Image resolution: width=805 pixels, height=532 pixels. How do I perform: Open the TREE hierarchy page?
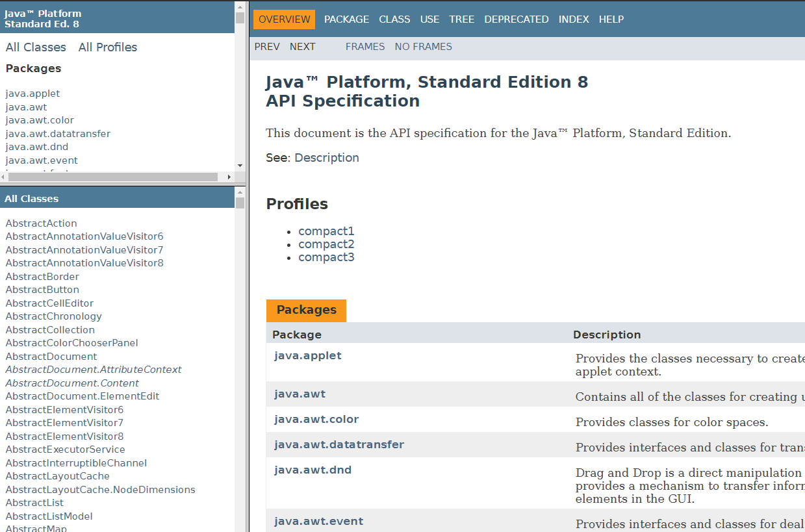(x=461, y=19)
